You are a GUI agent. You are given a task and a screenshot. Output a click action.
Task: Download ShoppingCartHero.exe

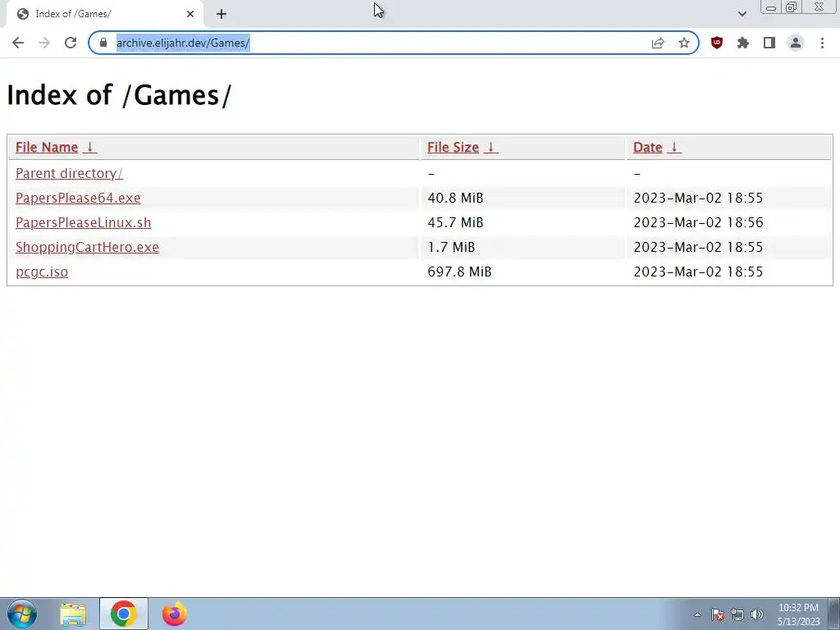(x=87, y=248)
